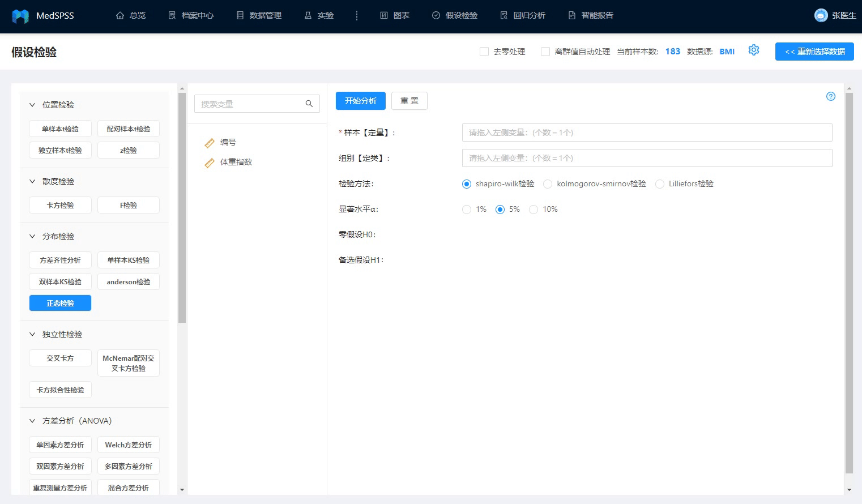Screen dimensions: 862x504
Task: Click the right panel vertical scrollbar
Action: pyautogui.click(x=849, y=283)
